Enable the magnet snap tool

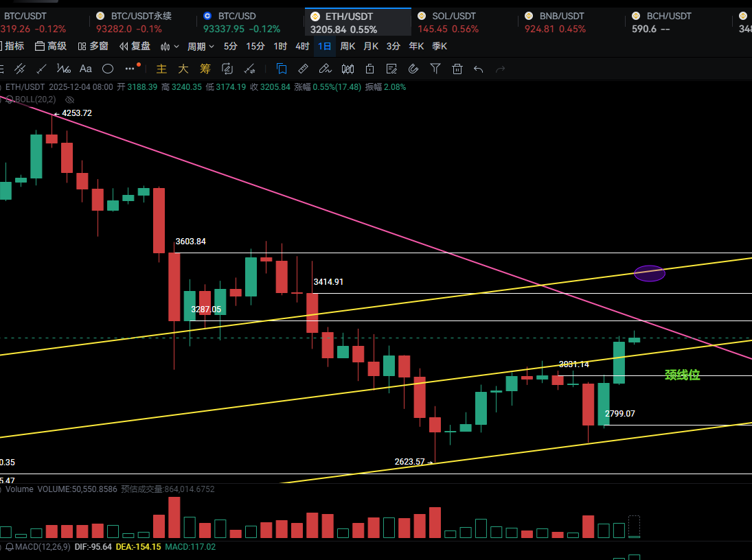(x=413, y=69)
